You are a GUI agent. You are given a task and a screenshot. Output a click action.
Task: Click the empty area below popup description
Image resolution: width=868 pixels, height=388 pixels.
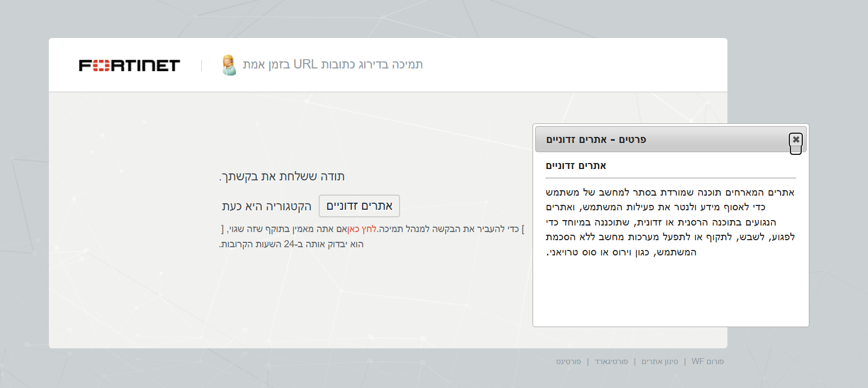coord(670,293)
